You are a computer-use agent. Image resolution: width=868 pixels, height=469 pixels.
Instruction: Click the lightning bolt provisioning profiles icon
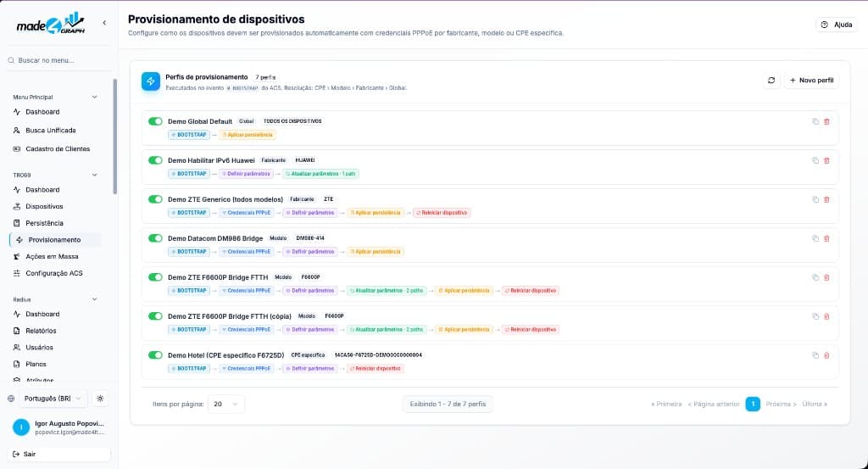point(151,81)
